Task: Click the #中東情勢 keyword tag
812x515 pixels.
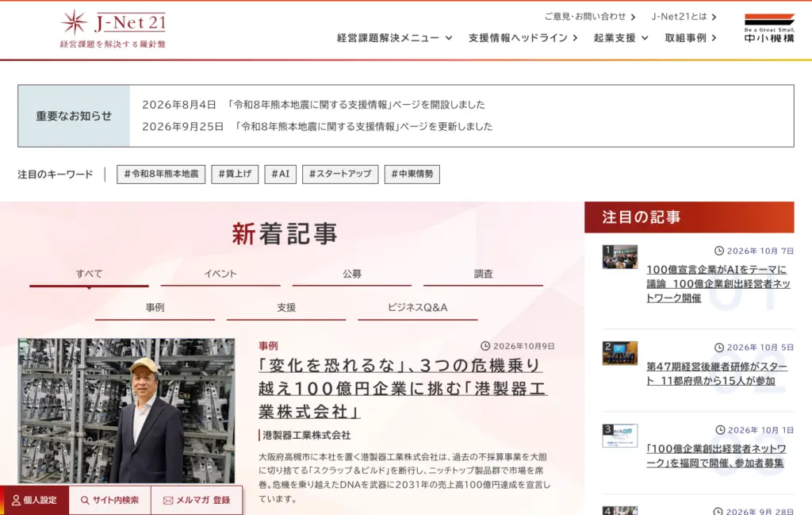Action: pyautogui.click(x=412, y=174)
